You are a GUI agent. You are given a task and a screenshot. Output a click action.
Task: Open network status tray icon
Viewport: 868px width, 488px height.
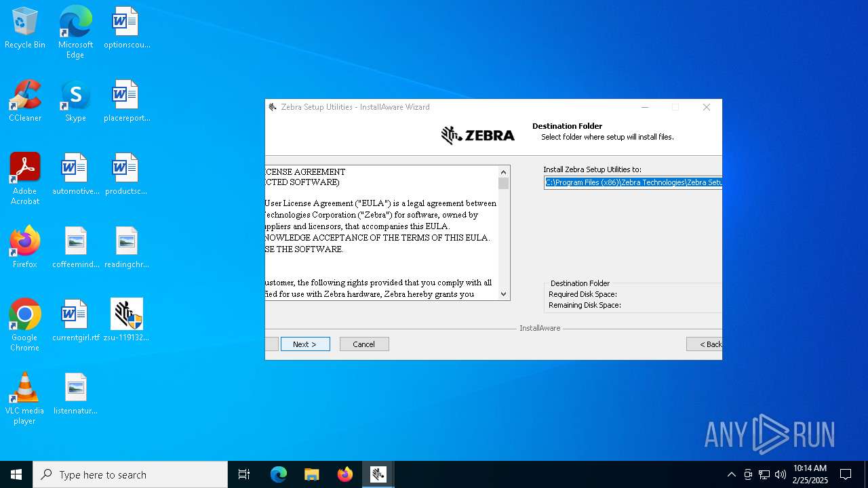764,474
